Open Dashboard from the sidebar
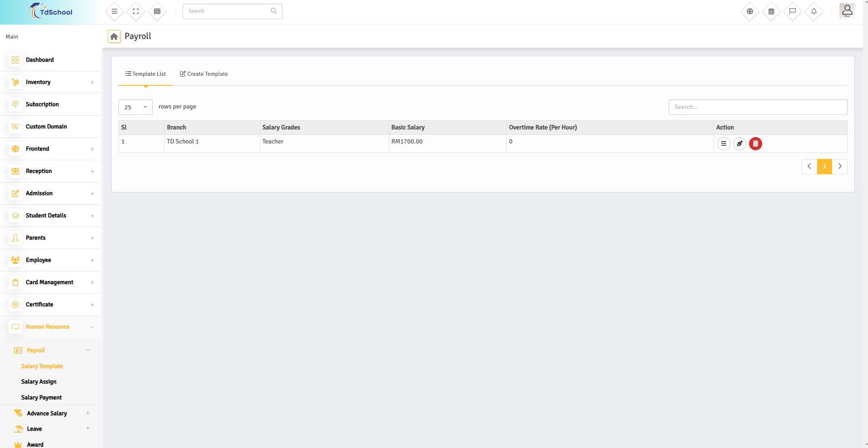This screenshot has width=868, height=448. (x=40, y=60)
